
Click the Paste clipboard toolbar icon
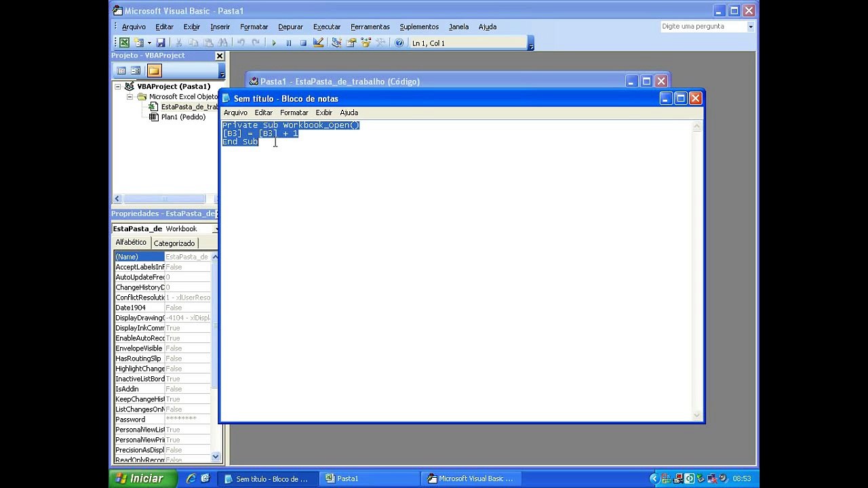[x=208, y=43]
